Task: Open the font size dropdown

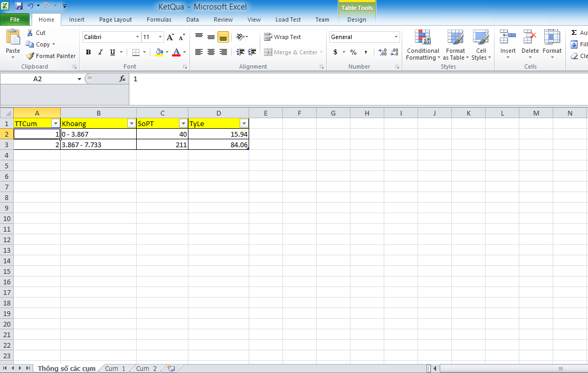Action: [160, 37]
